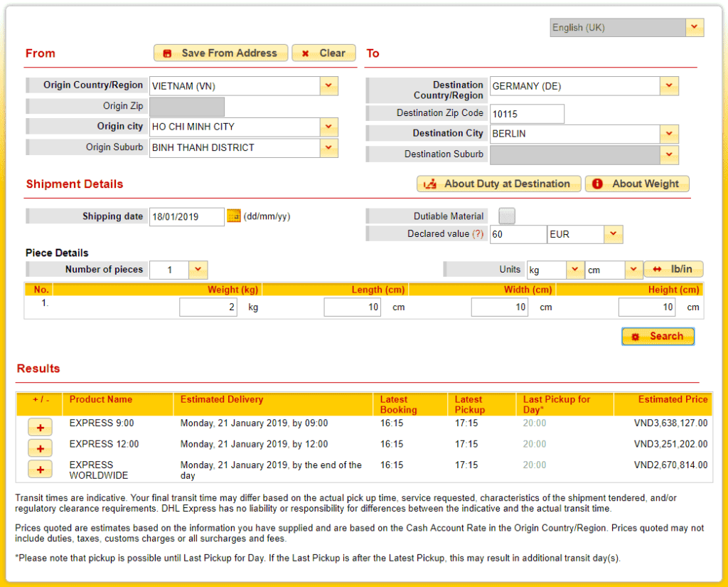Open the shipping date calendar picker icon
728x587 pixels.
[x=233, y=216]
